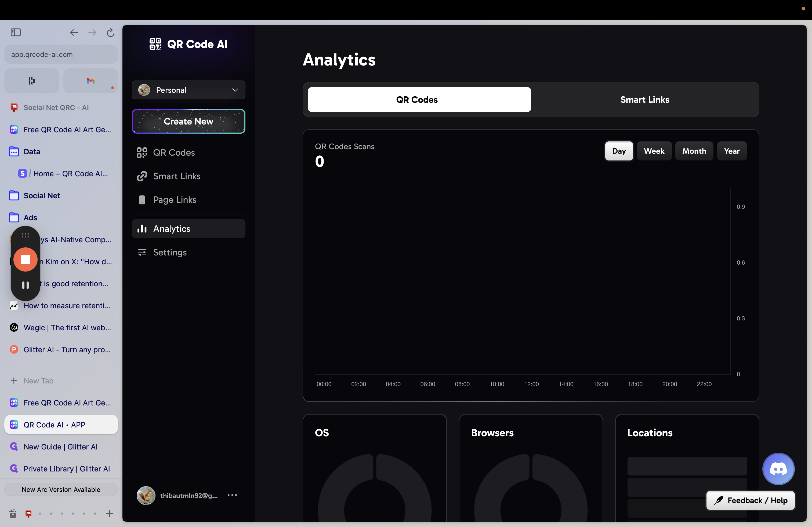Click the Settings sliders icon
812x527 pixels.
142,252
